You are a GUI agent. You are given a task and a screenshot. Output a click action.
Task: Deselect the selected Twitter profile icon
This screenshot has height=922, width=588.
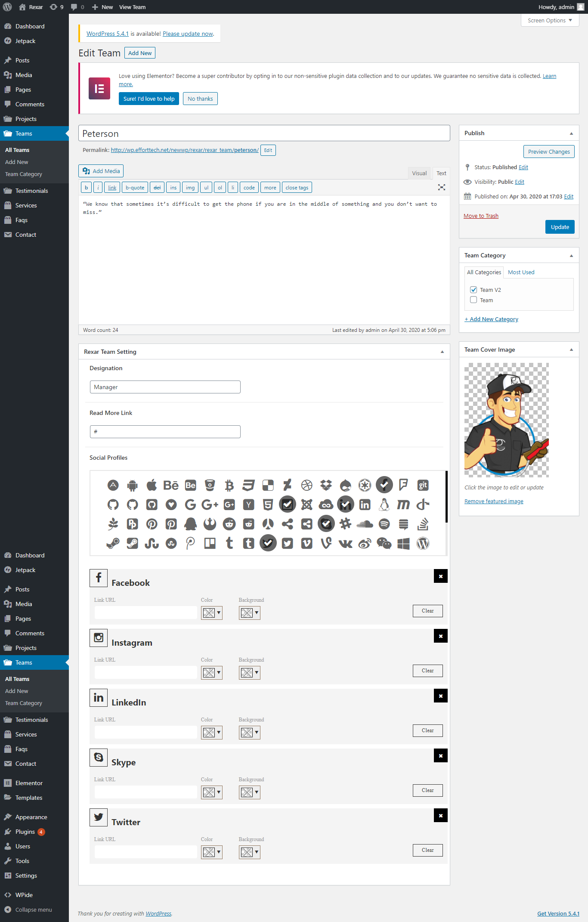(268, 543)
